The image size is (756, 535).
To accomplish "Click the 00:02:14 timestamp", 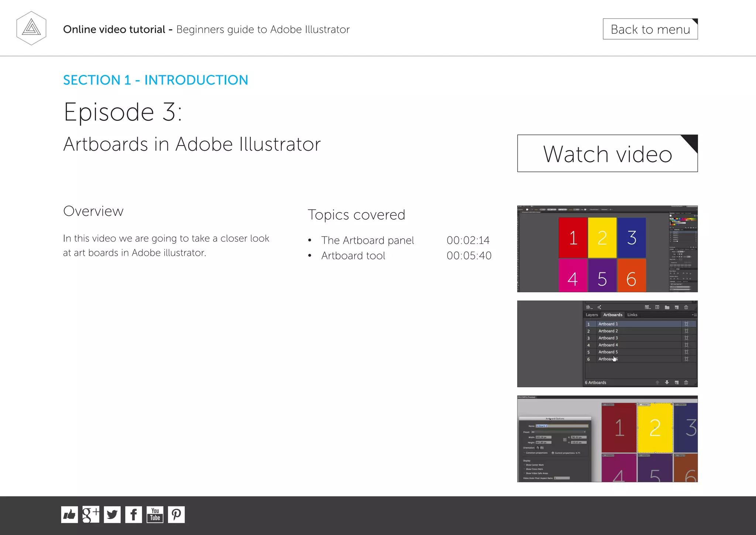I will coord(468,241).
